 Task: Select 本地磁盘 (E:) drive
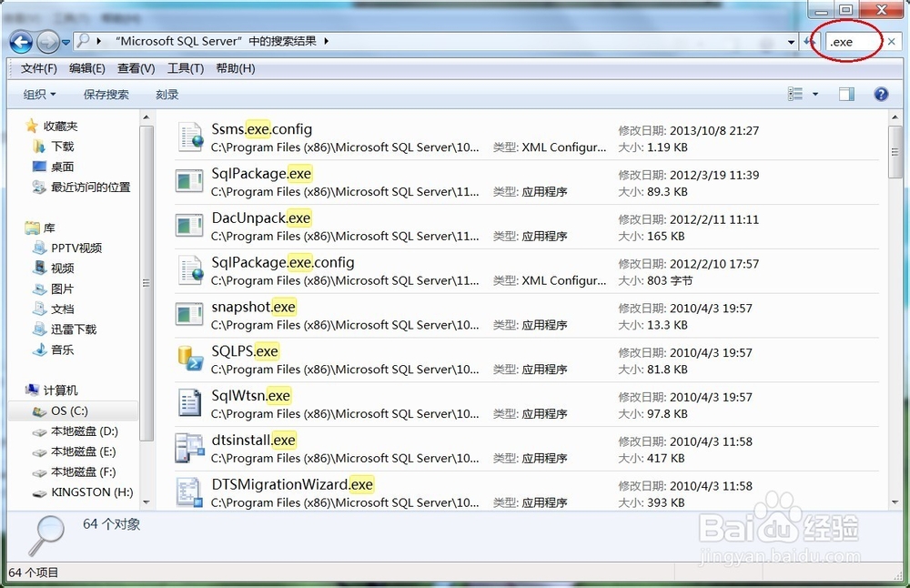pyautogui.click(x=75, y=451)
